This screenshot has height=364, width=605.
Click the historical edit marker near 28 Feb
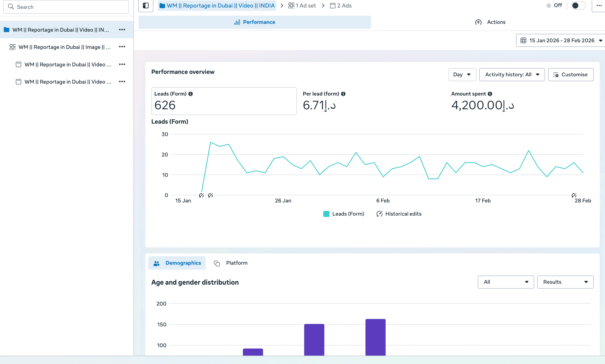click(574, 195)
